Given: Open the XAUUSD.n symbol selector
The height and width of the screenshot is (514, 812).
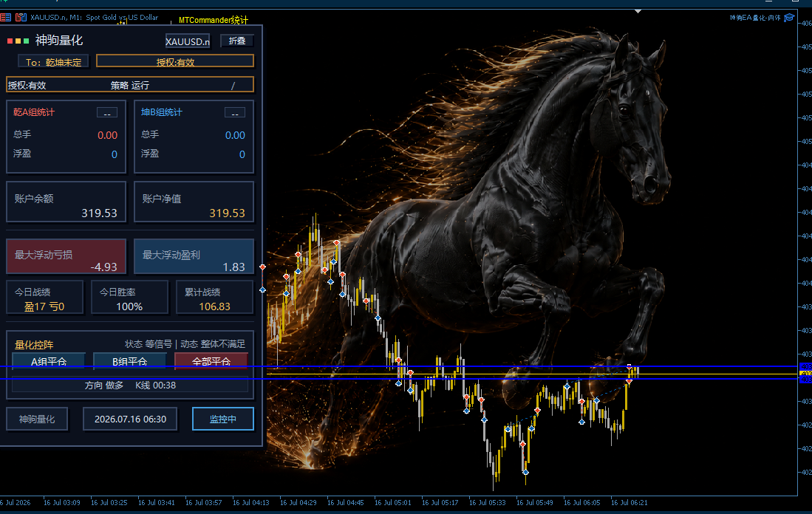Looking at the screenshot, I should tap(188, 41).
